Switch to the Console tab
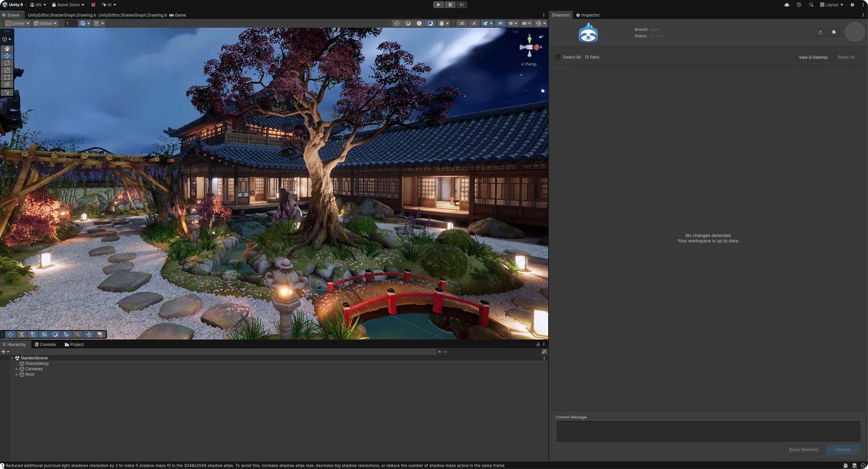868x469 pixels. click(45, 345)
